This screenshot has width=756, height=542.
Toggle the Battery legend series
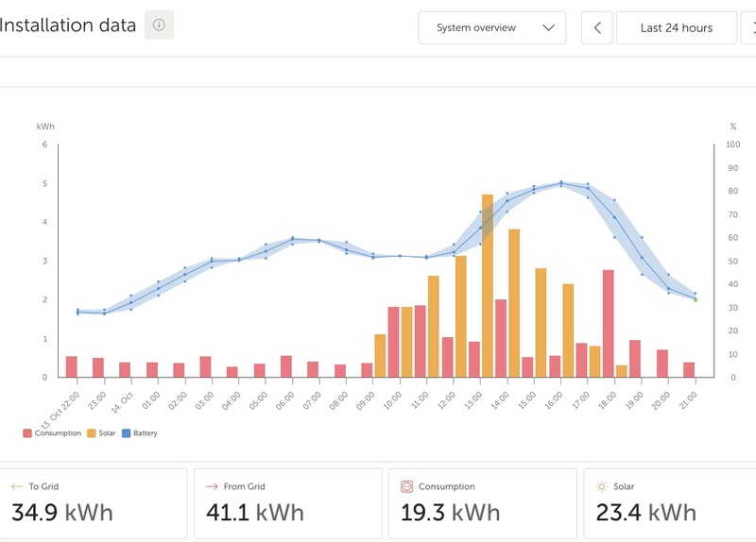[140, 433]
